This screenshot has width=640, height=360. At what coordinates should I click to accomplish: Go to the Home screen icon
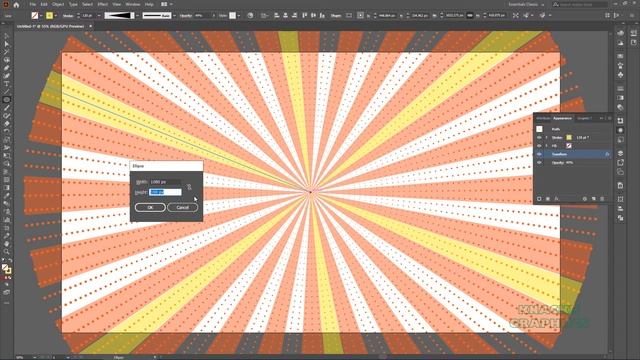click(x=16, y=4)
